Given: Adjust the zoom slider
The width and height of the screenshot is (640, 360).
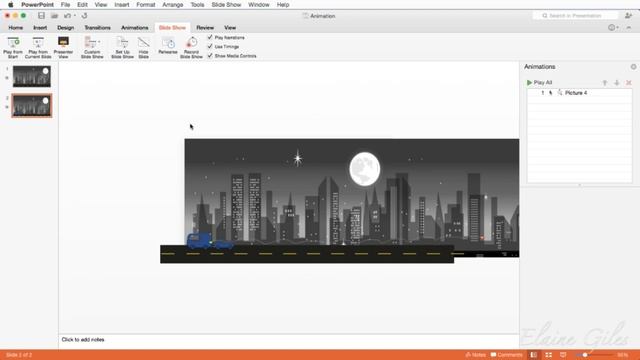Looking at the screenshot, I should pos(585,355).
